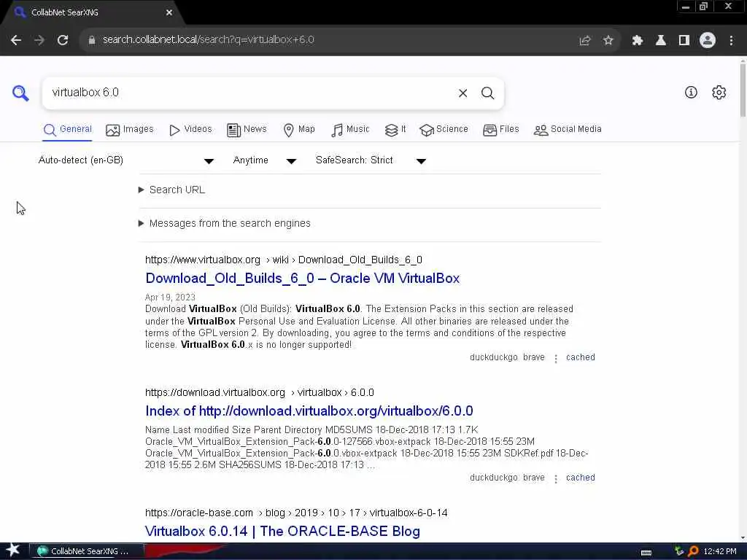Viewport: 747px width, 560px height.
Task: Toggle the browser side panel icon
Action: (x=684, y=41)
